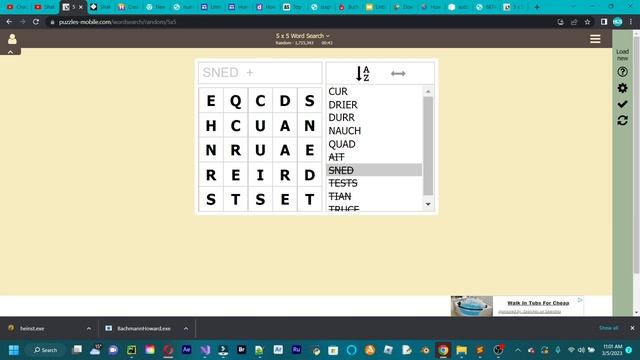This screenshot has height=360, width=640.
Task: Select the crossed-out word AIT
Action: pos(336,157)
